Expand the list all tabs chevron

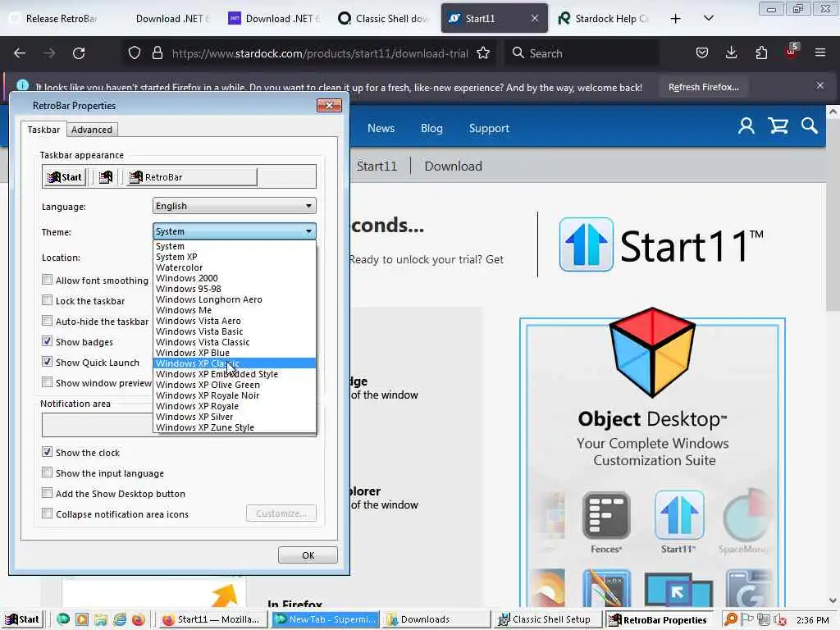coord(708,19)
